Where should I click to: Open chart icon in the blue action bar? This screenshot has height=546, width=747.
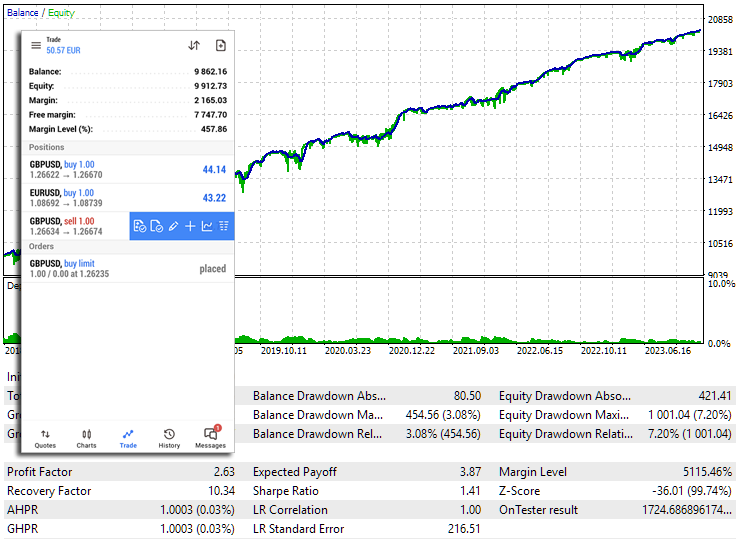click(x=207, y=227)
